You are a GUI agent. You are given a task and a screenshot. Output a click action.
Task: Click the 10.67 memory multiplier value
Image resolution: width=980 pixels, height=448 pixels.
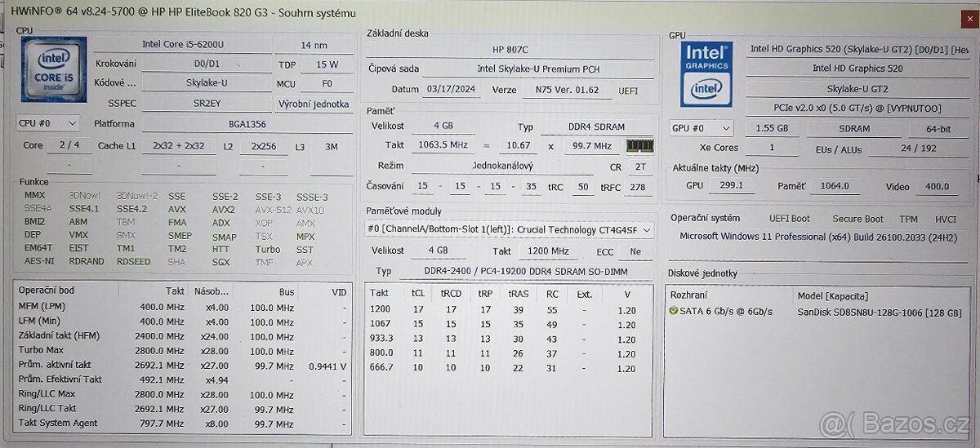(x=518, y=145)
